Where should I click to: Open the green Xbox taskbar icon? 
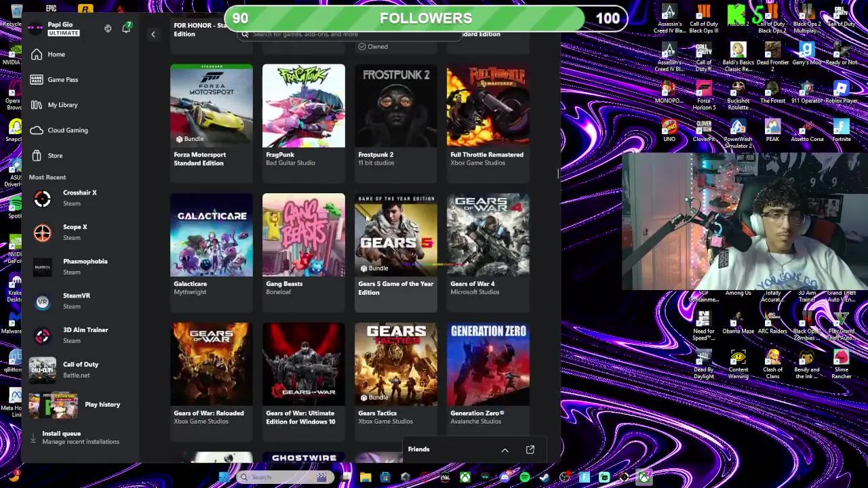(465, 477)
